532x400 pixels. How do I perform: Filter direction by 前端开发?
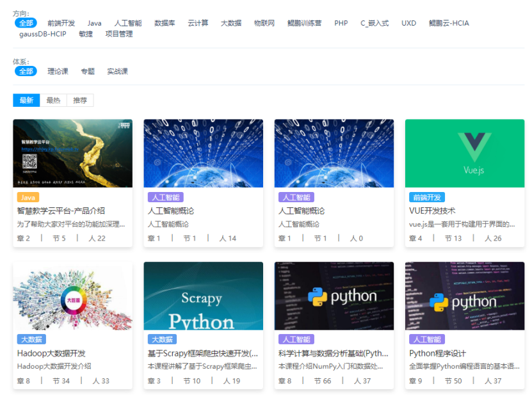(x=61, y=23)
